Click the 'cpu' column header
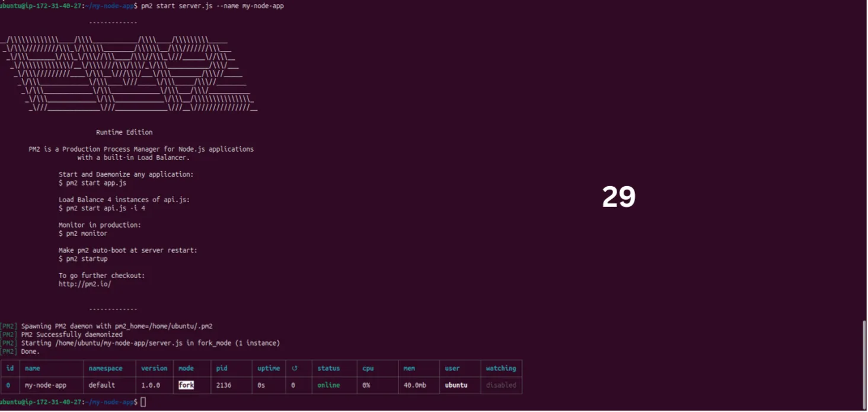The width and height of the screenshot is (868, 412). [368, 368]
